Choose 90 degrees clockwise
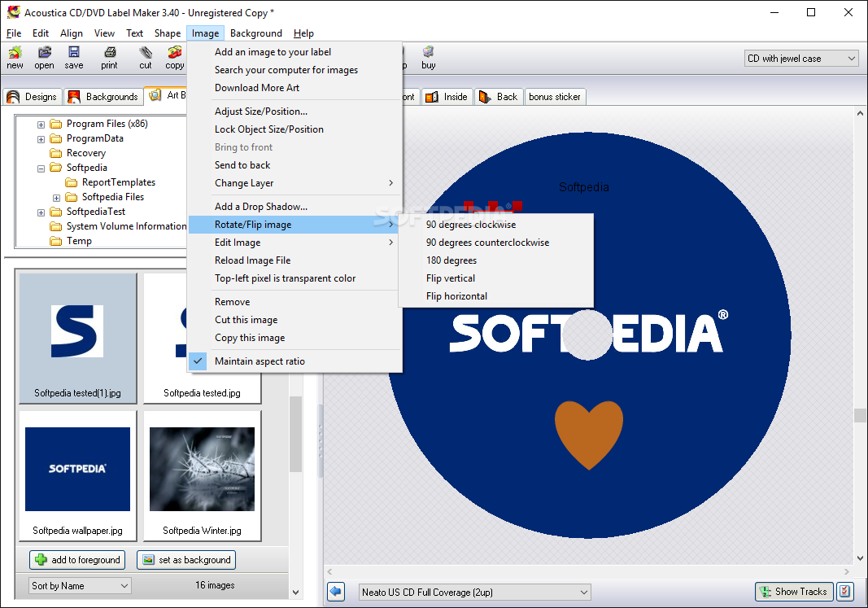 [495, 225]
